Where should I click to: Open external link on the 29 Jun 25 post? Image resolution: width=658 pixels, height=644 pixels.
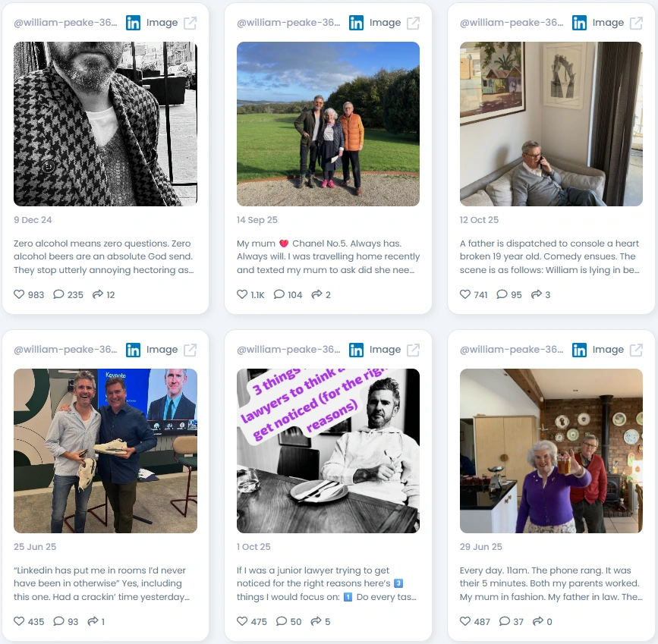tap(636, 350)
